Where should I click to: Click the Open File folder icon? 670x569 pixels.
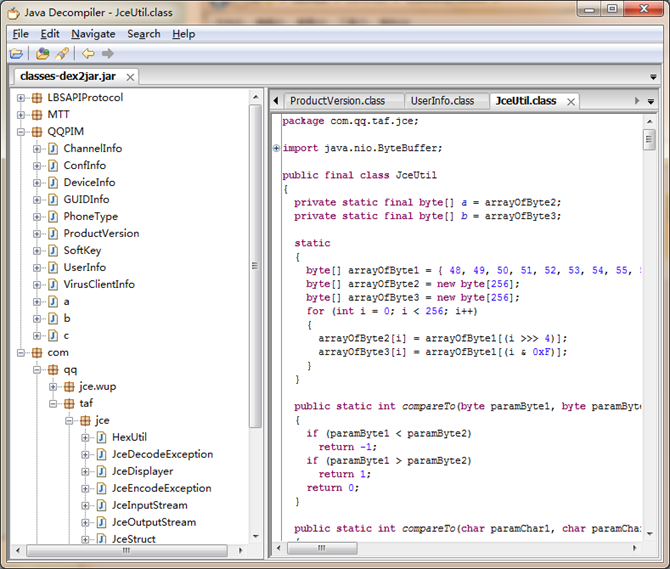16,54
